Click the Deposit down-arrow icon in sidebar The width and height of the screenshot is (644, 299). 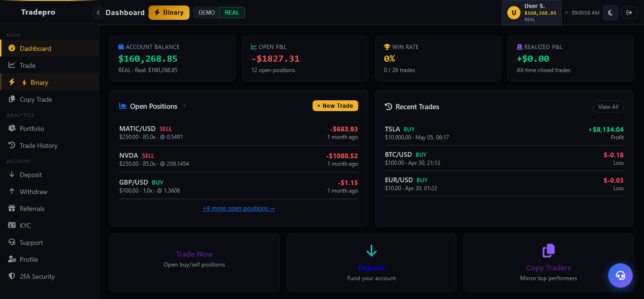pos(12,174)
